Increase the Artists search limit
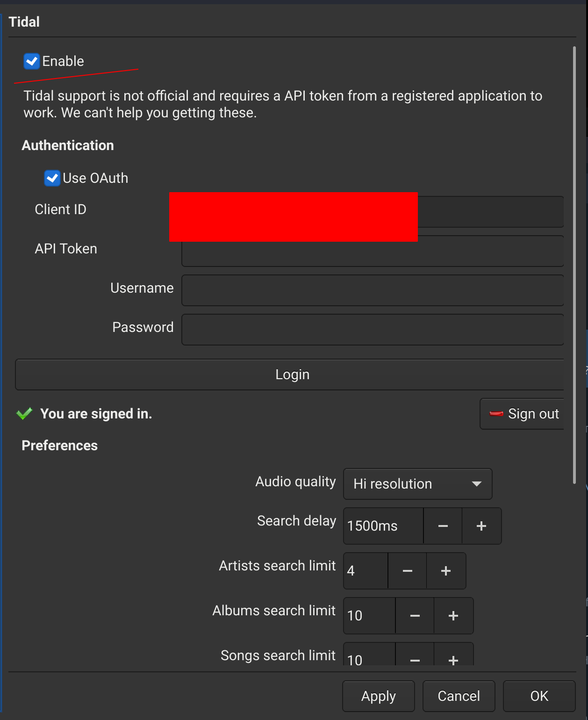 pos(446,571)
